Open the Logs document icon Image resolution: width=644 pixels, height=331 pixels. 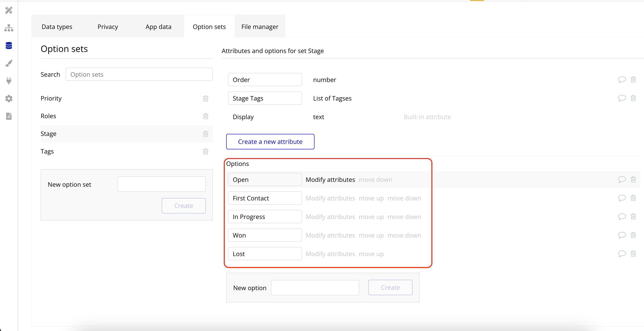click(x=9, y=116)
